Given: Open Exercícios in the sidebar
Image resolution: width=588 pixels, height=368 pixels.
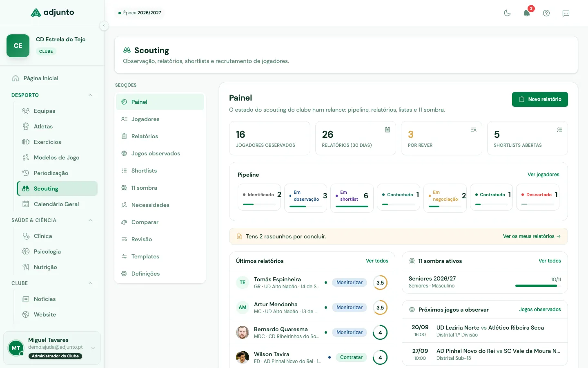Looking at the screenshot, I should [57, 142].
